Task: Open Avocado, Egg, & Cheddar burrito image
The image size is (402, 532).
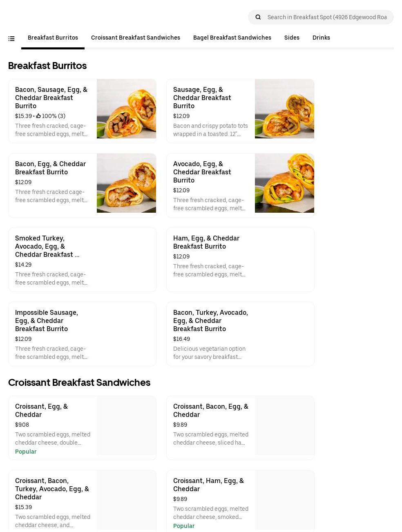Action: 284,183
